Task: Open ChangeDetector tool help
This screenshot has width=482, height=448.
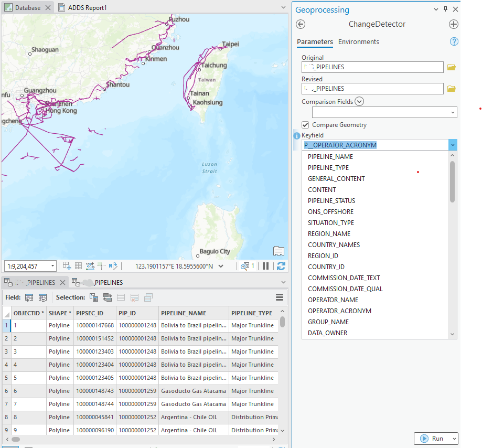Action: pos(453,41)
